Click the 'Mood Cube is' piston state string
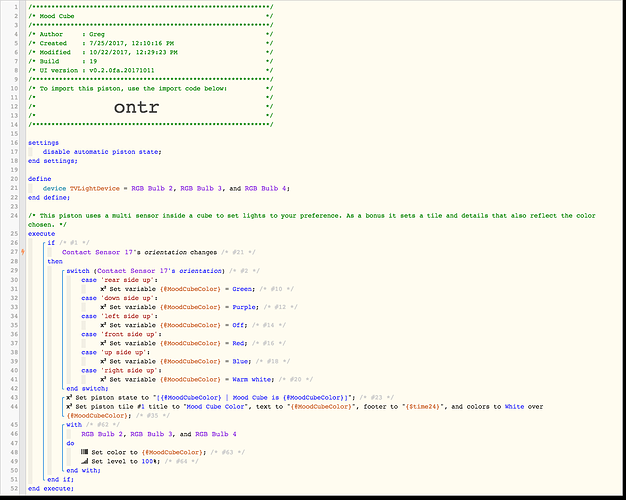The image size is (626, 500). point(256,397)
